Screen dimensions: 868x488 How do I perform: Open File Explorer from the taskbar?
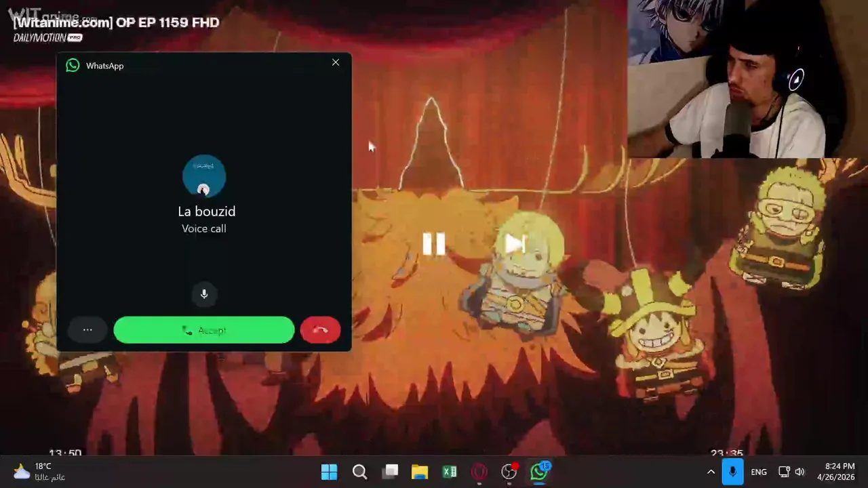[420, 472]
